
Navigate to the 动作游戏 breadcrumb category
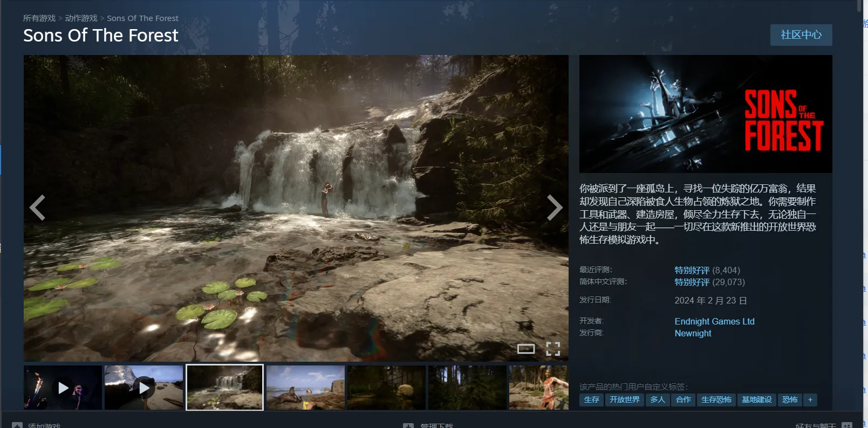(x=81, y=18)
